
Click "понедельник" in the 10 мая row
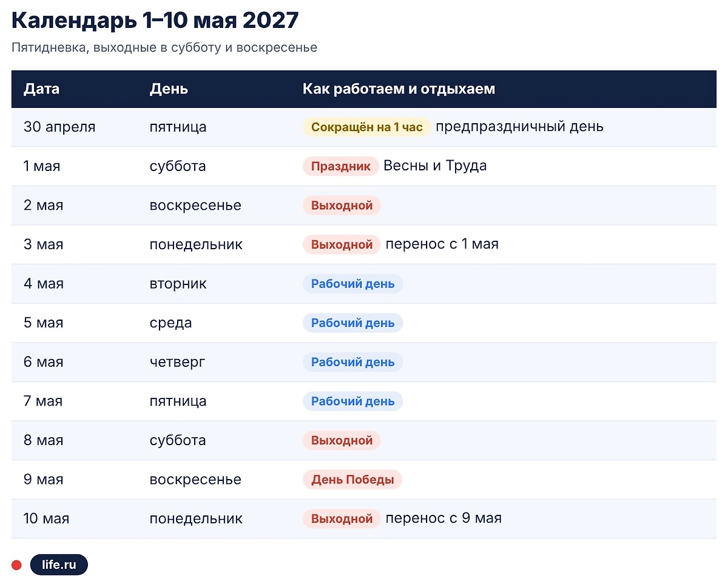click(x=196, y=518)
